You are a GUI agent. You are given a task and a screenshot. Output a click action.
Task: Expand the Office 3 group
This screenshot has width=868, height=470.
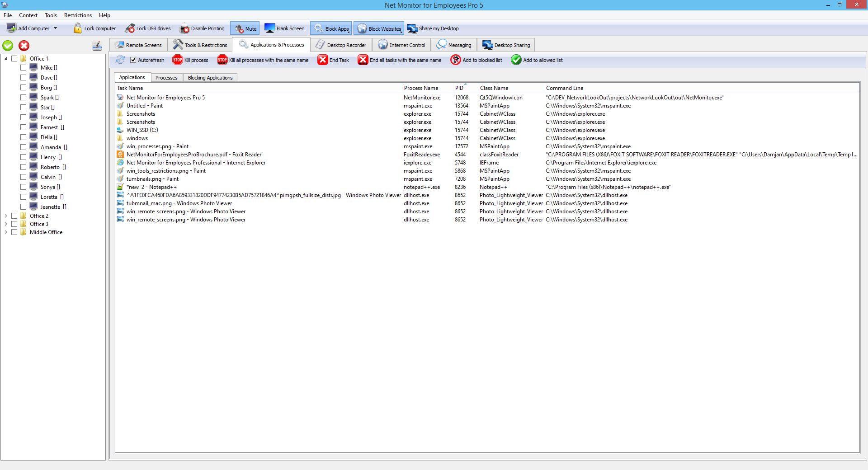tap(6, 224)
